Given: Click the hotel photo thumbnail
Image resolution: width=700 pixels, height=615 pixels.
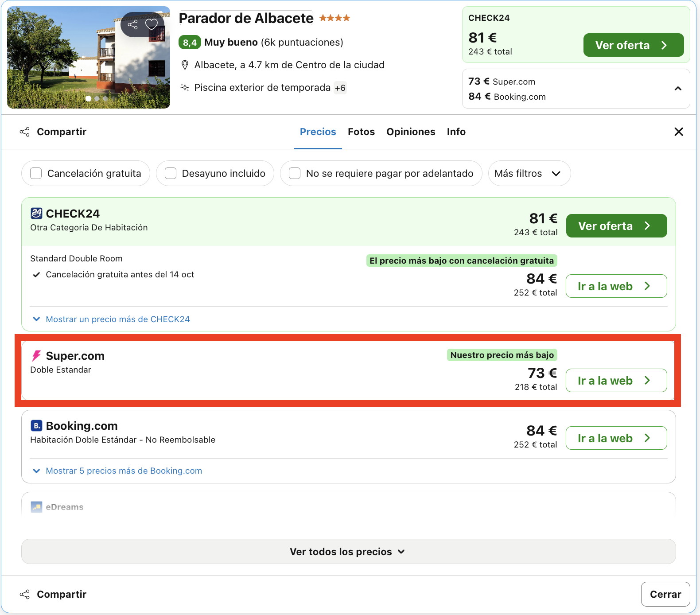Looking at the screenshot, I should point(89,58).
